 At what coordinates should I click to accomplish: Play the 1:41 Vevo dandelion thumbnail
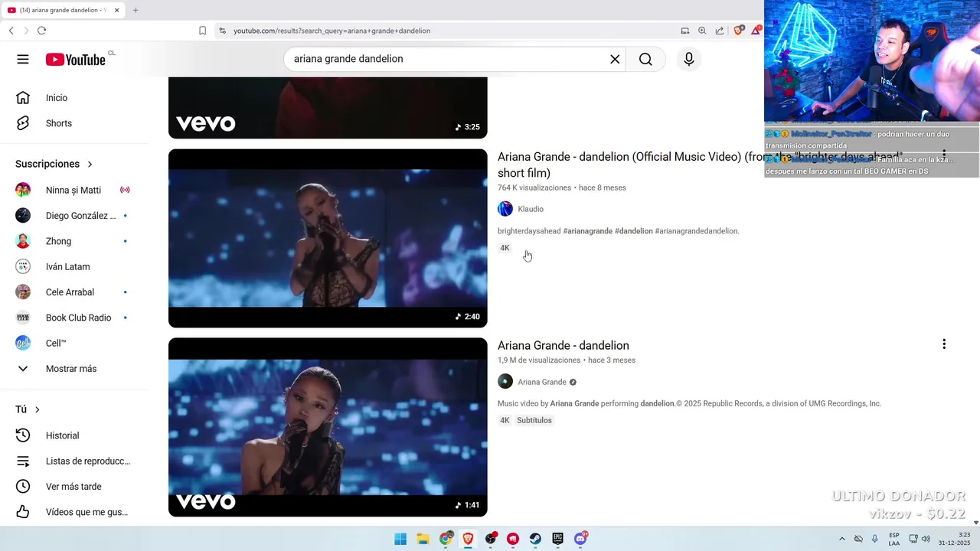point(328,427)
